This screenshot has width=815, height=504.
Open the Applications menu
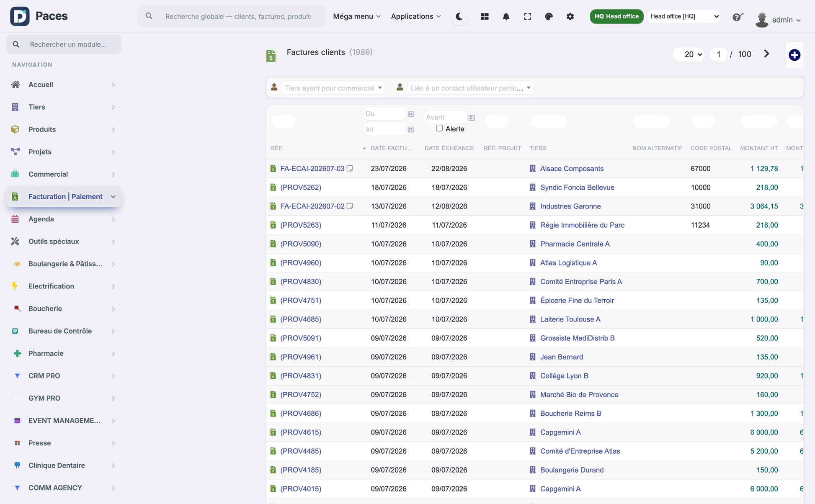pos(416,16)
